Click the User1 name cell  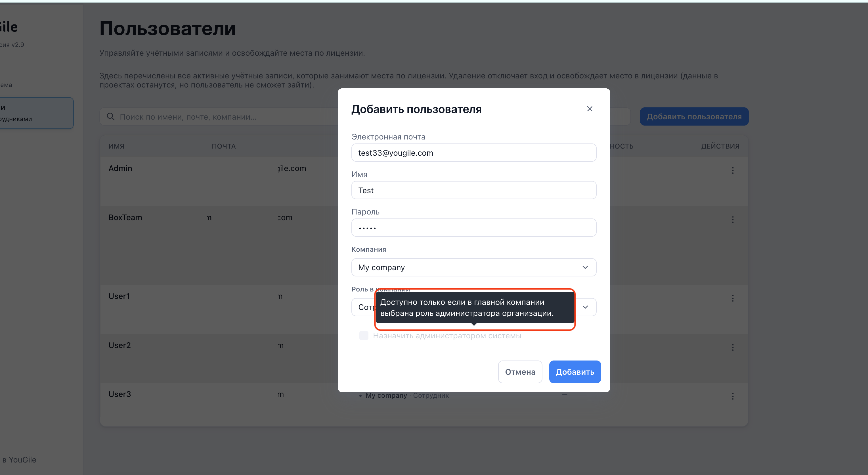119,296
